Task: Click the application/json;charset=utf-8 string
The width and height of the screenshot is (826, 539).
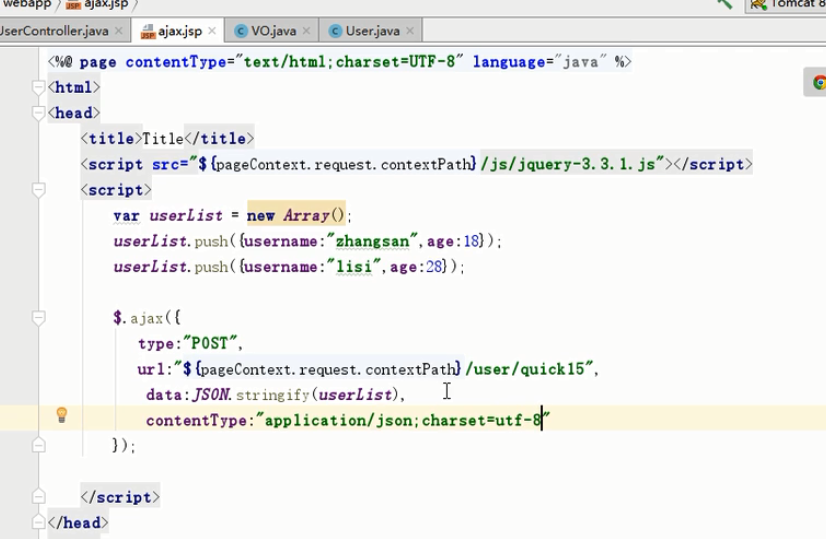Action: [403, 420]
